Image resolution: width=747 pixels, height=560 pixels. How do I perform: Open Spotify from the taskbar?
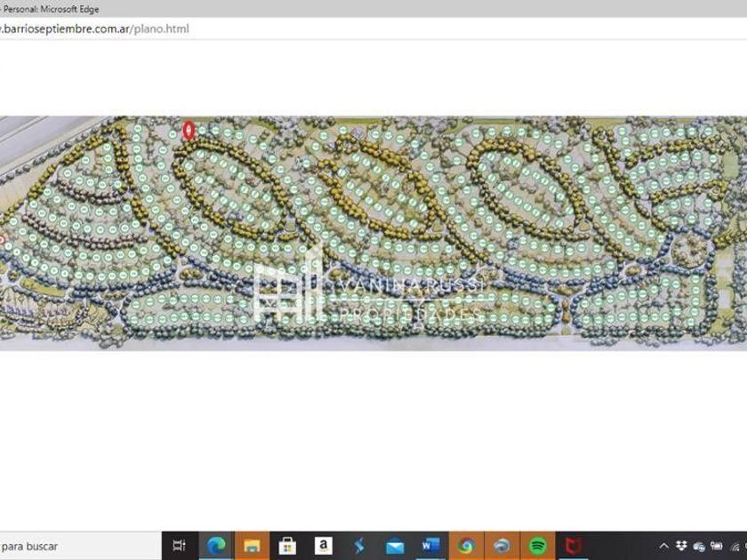click(x=538, y=546)
